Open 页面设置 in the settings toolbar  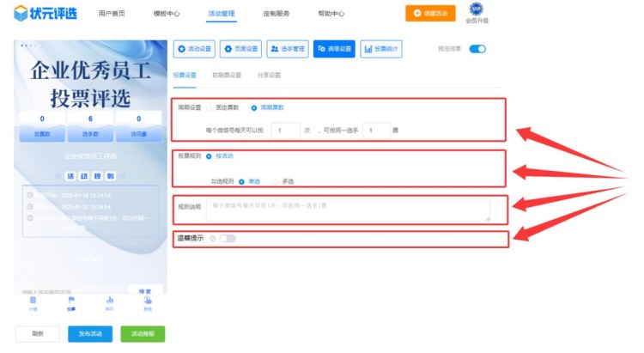pos(240,49)
